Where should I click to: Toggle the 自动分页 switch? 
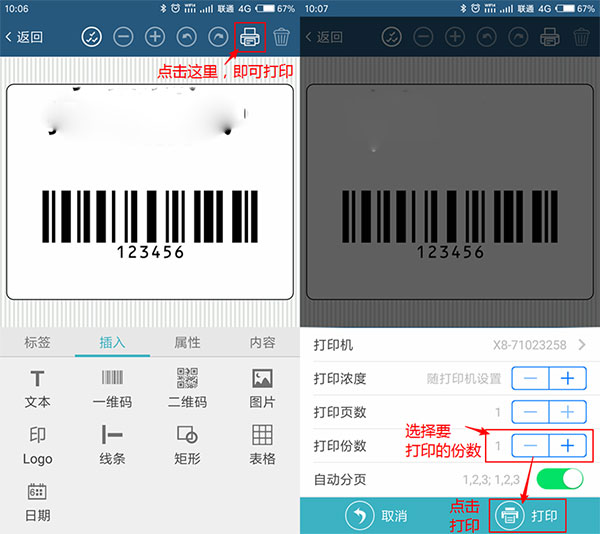(x=559, y=479)
